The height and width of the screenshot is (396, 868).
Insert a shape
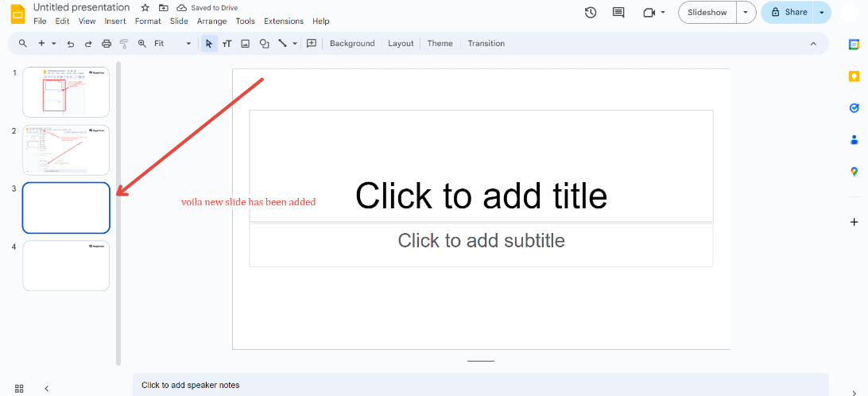264,43
